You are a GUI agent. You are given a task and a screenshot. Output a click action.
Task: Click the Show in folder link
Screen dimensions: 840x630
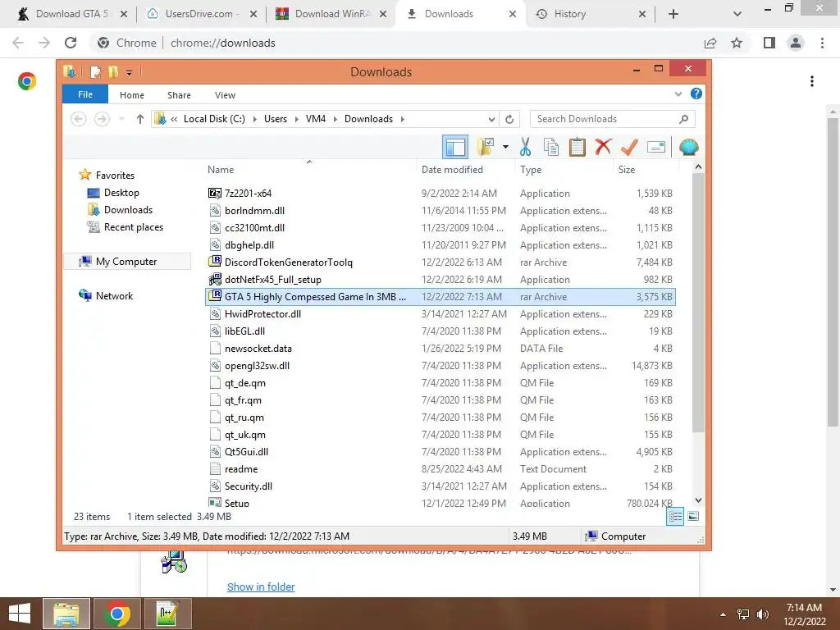(x=261, y=587)
